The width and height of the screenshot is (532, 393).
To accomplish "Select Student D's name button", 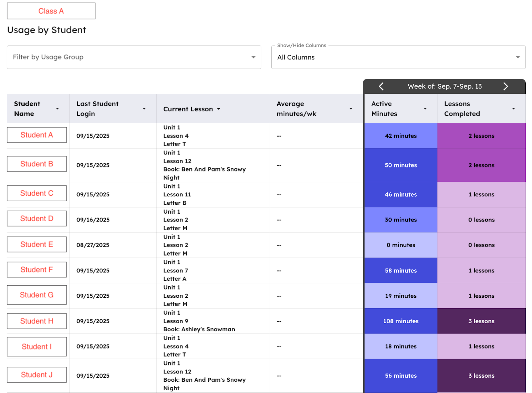I will 37,219.
